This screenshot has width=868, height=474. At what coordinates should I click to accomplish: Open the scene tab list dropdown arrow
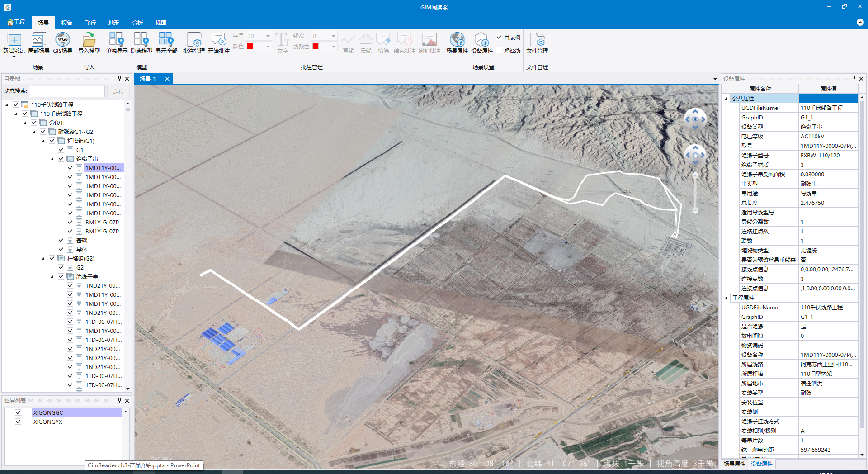tap(715, 79)
